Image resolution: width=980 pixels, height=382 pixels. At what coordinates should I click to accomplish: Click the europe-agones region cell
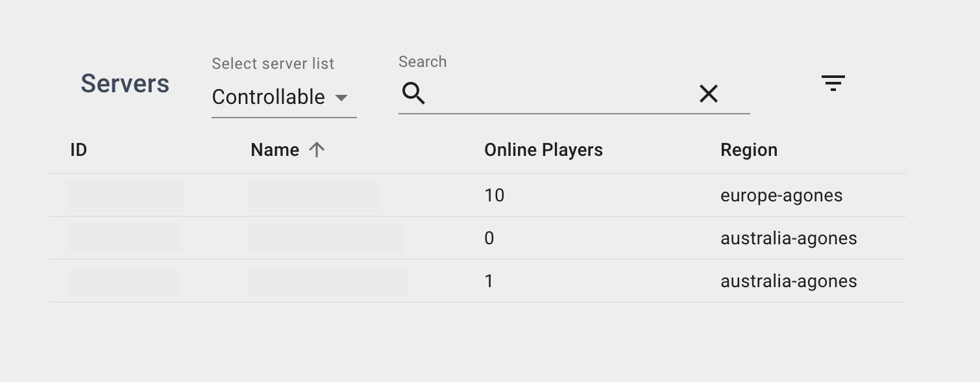(781, 196)
